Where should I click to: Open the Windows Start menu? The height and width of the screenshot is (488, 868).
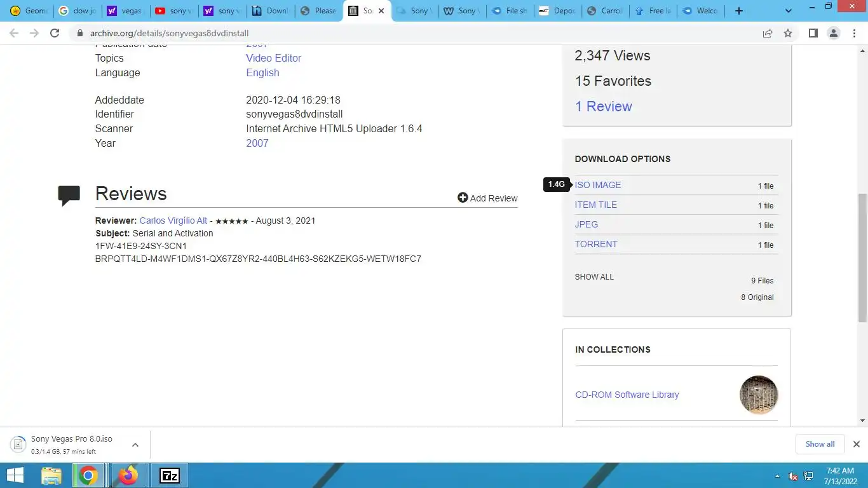(15, 475)
